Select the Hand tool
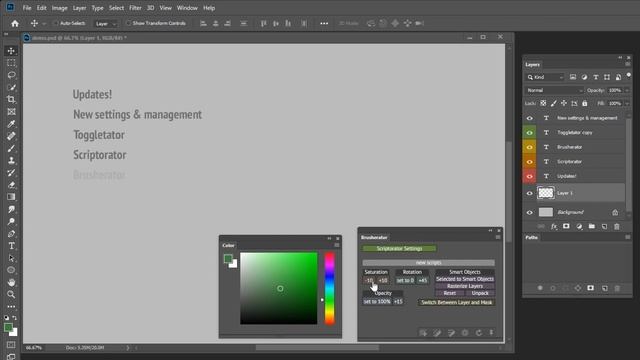Screen dimensions: 640x360 [11, 282]
